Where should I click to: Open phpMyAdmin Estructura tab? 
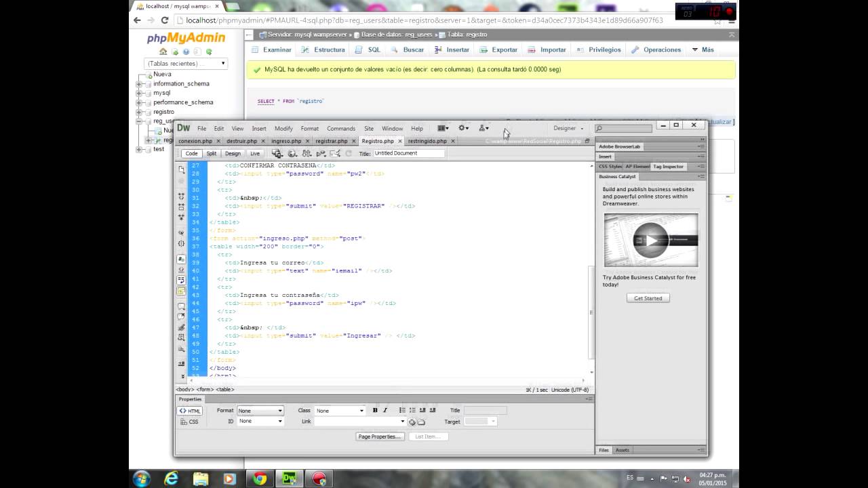[324, 49]
